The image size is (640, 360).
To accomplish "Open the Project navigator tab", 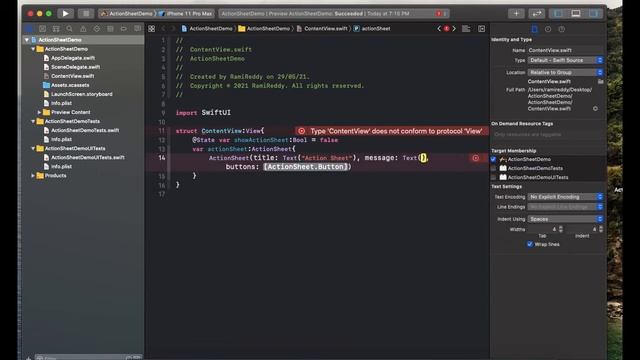I will click(x=29, y=29).
